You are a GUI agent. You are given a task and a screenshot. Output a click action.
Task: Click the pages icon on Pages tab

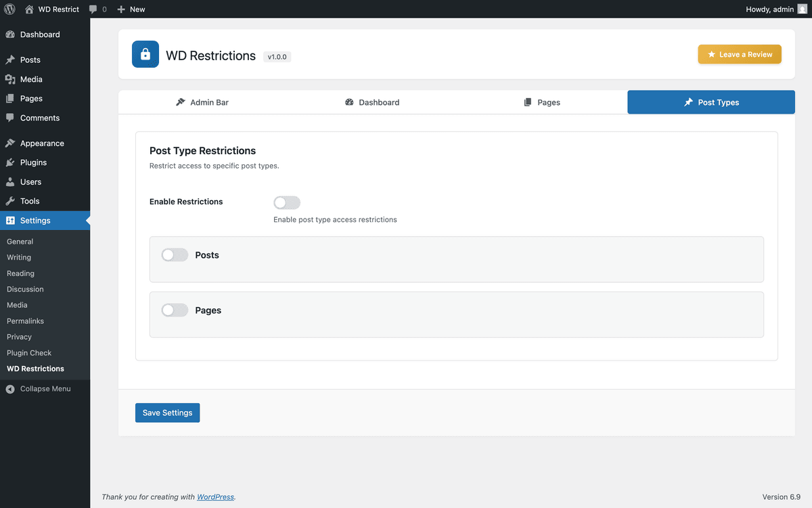tap(528, 102)
